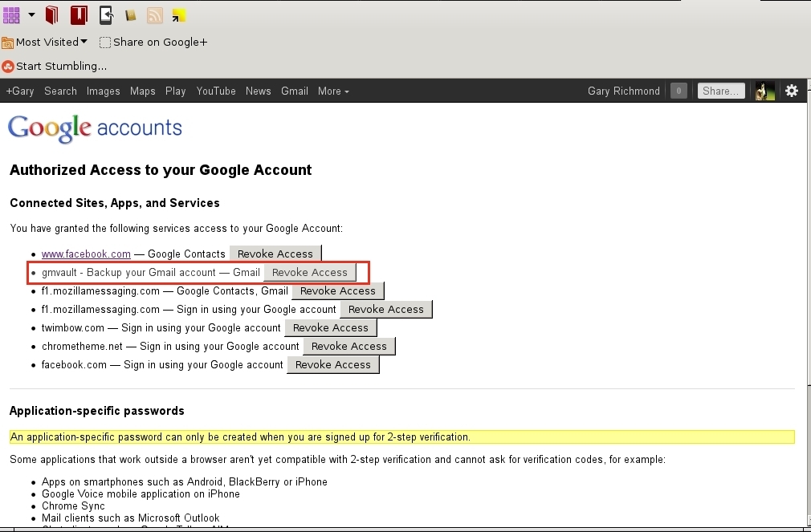
Task: Open the profile photo thumbnail
Action: click(x=765, y=91)
